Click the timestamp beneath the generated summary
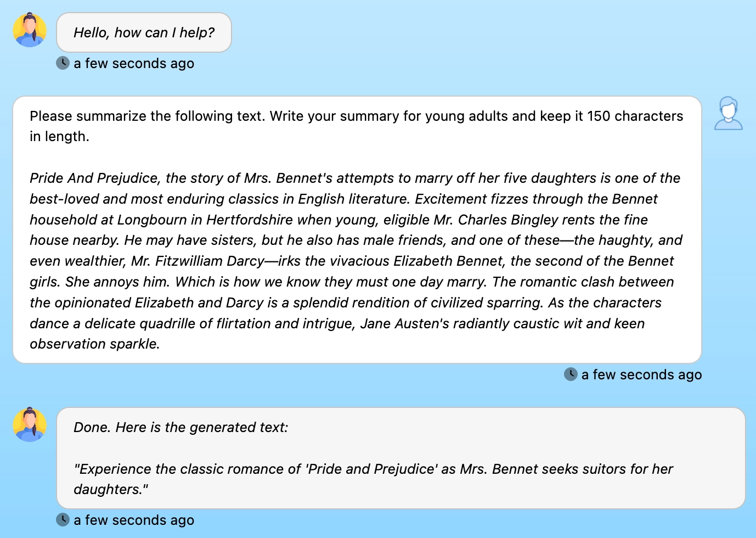 click(134, 520)
